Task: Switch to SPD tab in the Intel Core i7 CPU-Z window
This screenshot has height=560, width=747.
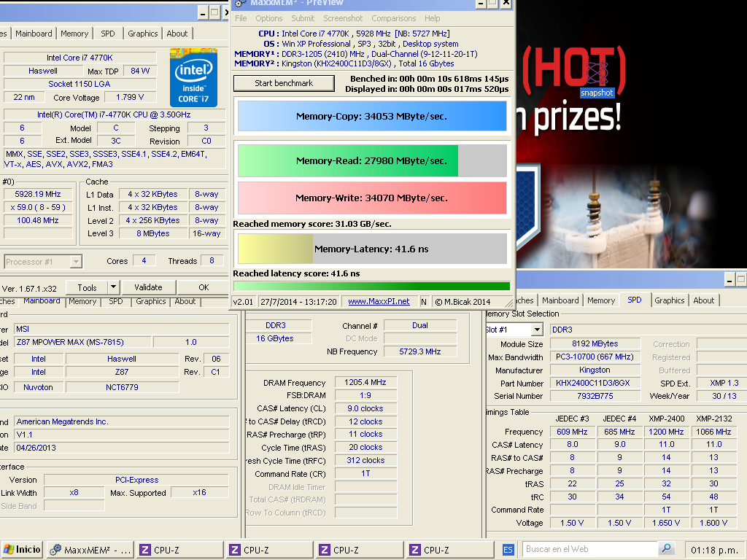Action: [108, 34]
